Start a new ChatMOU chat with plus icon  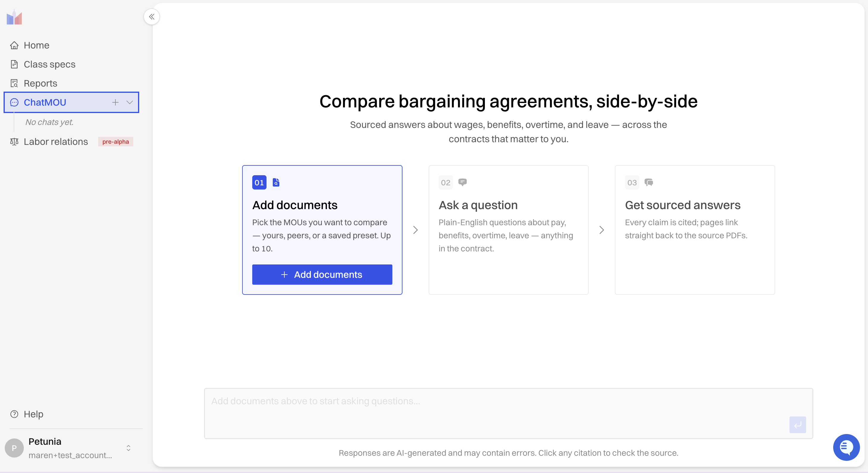click(x=115, y=102)
